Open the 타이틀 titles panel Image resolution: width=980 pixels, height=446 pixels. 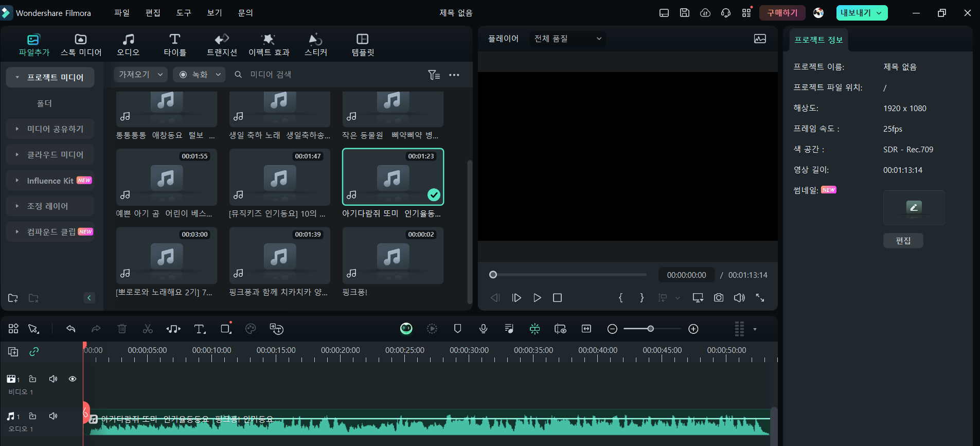[x=175, y=45]
